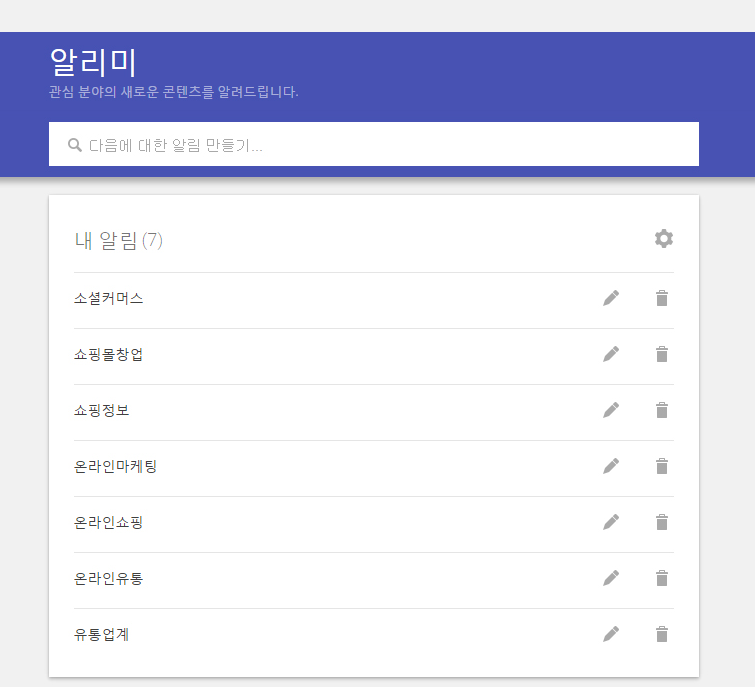
Task: Delete the 쇼핑몰창업 alert
Action: coord(661,354)
